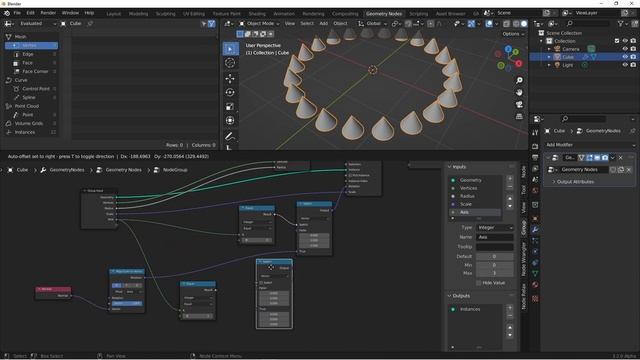Enable the Hide Value checkbox
This screenshot has height=360, width=640.
click(479, 283)
